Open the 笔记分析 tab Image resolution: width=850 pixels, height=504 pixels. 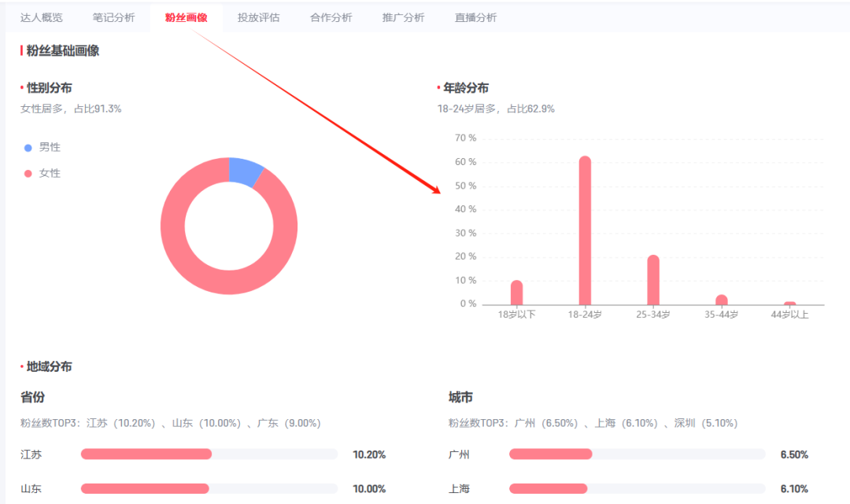coord(113,17)
